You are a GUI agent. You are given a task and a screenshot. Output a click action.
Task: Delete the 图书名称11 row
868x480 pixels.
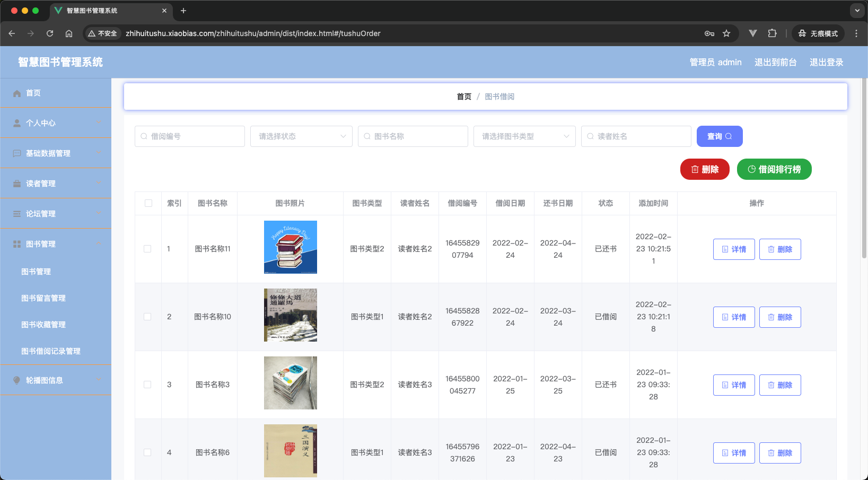780,249
